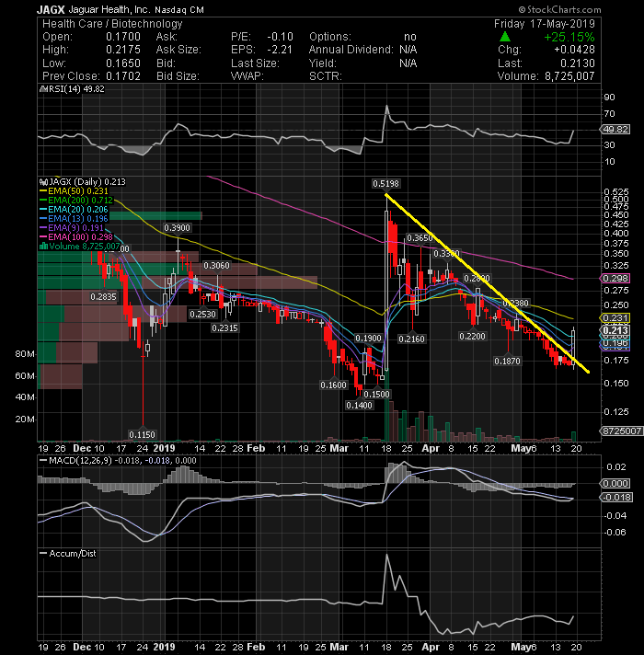The image size is (644, 655).
Task: Select the EMA(9) 0.191 legend entry
Action: pos(72,227)
